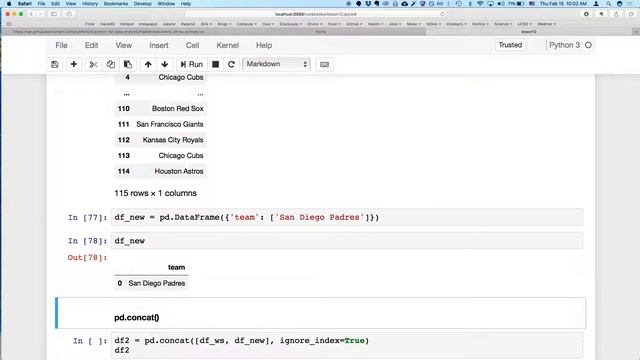This screenshot has height=360, width=640.
Task: Select the pd.concat code cell with ignore_index
Action: pos(347,345)
